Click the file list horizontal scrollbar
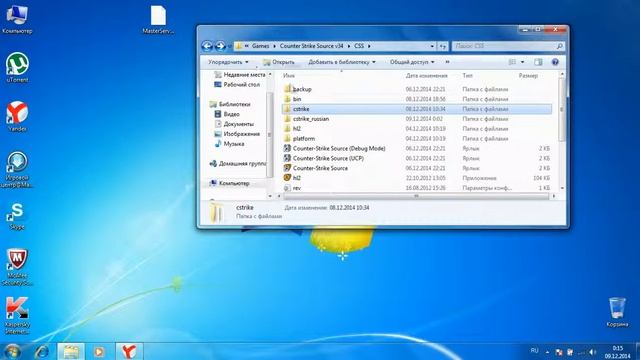640x360 pixels. point(416,196)
